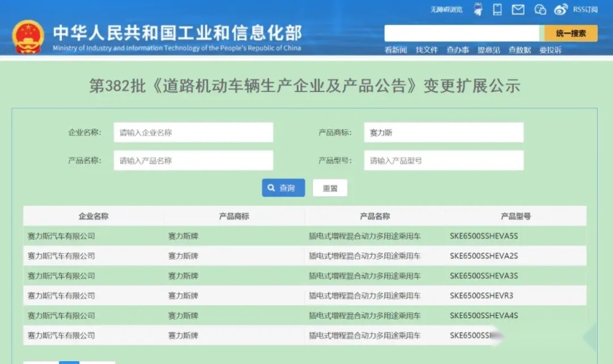The height and width of the screenshot is (364, 613).
Task: Select model SKE6500SSHEVA2S cell
Action: click(483, 256)
